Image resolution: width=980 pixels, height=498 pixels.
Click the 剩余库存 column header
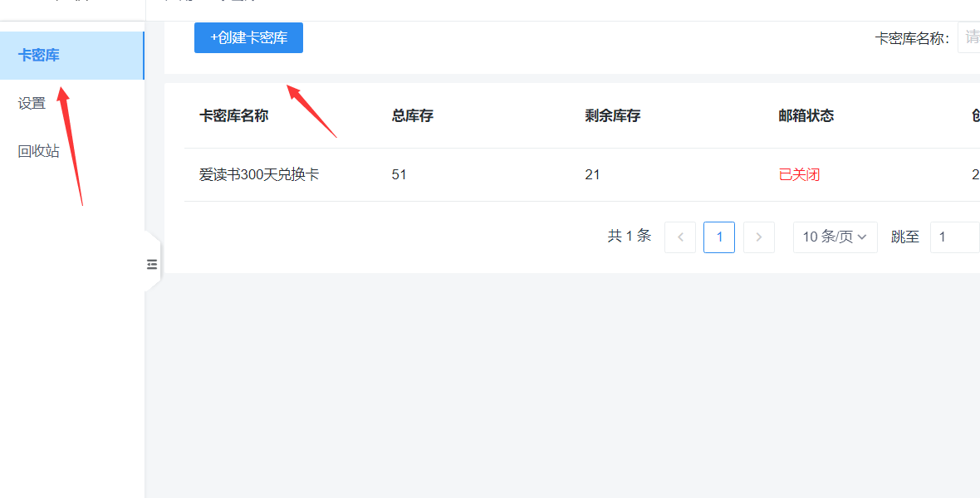pyautogui.click(x=613, y=115)
